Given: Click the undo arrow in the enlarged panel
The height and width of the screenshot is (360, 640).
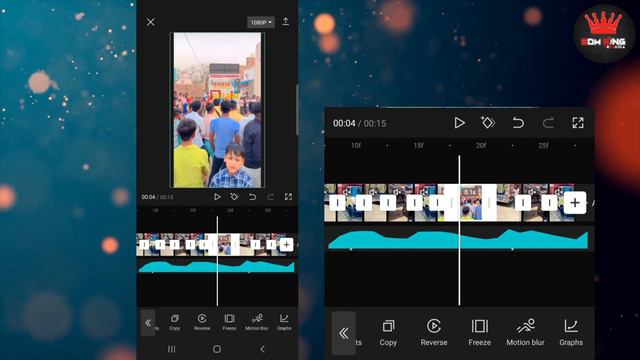Looking at the screenshot, I should (518, 123).
